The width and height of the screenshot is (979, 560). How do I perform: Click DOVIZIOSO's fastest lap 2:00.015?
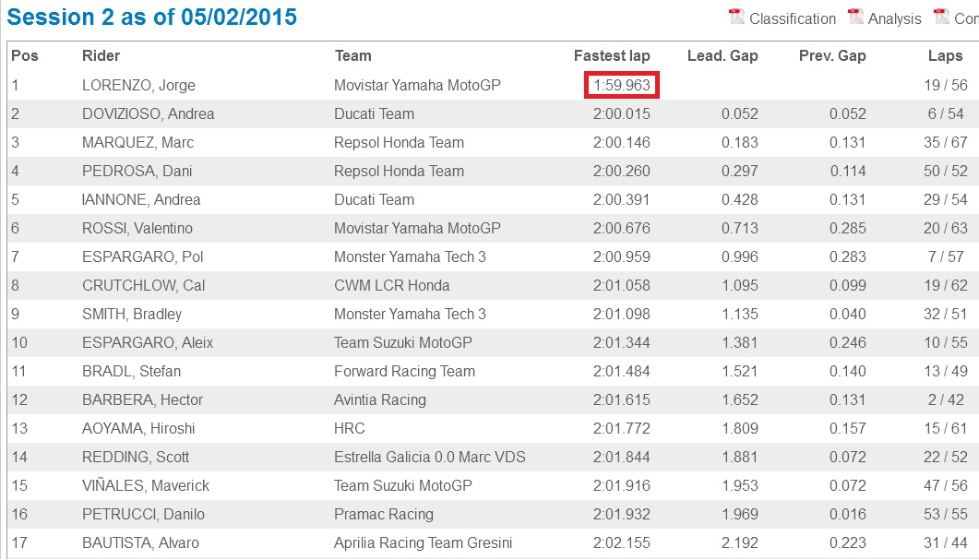622,113
